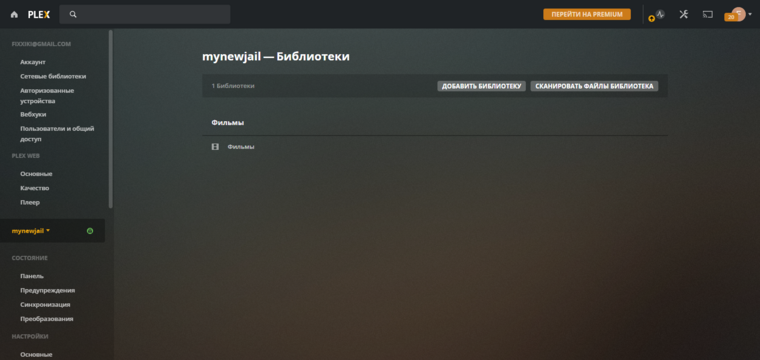Select the Фильмы library row
Screen dimensions: 760x360
tap(435, 147)
